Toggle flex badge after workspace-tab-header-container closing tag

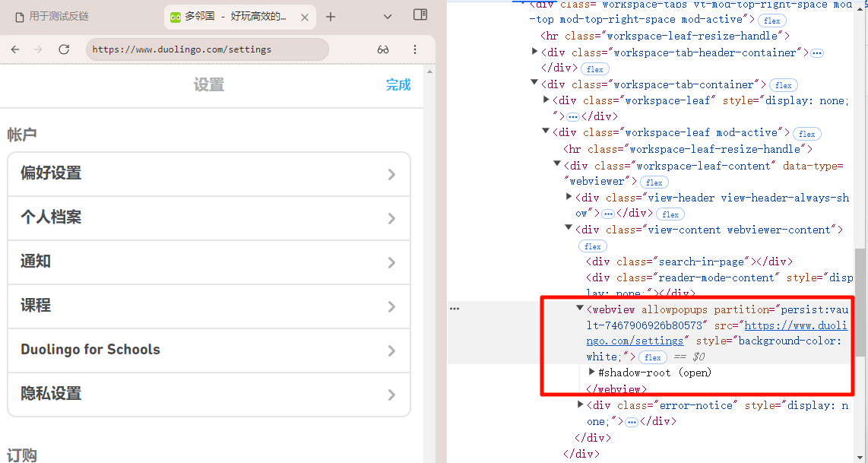click(x=595, y=69)
